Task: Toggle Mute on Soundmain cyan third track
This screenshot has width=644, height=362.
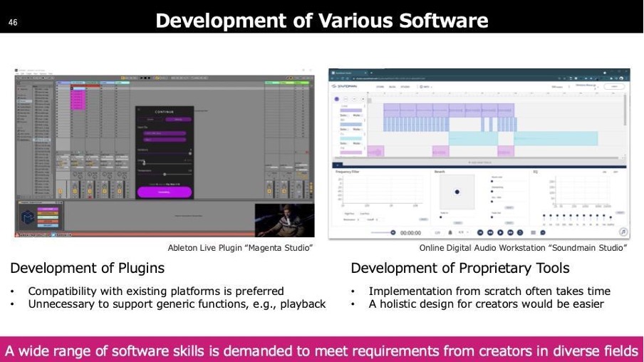Action: (x=356, y=143)
